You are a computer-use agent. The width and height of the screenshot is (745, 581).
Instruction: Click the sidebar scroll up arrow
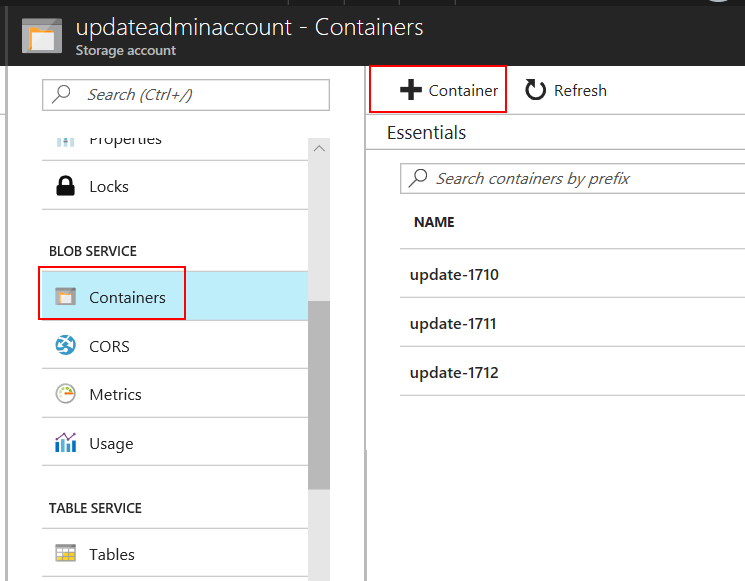[319, 148]
